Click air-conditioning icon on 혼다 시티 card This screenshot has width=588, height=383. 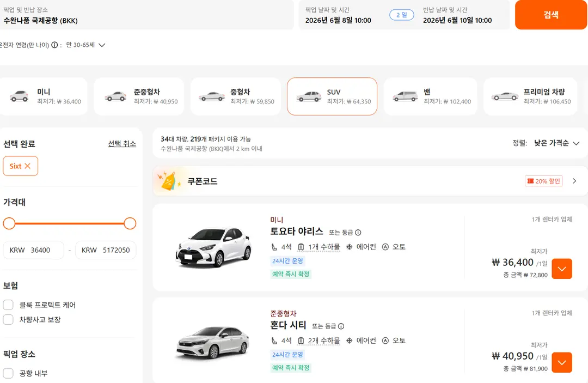click(x=349, y=341)
